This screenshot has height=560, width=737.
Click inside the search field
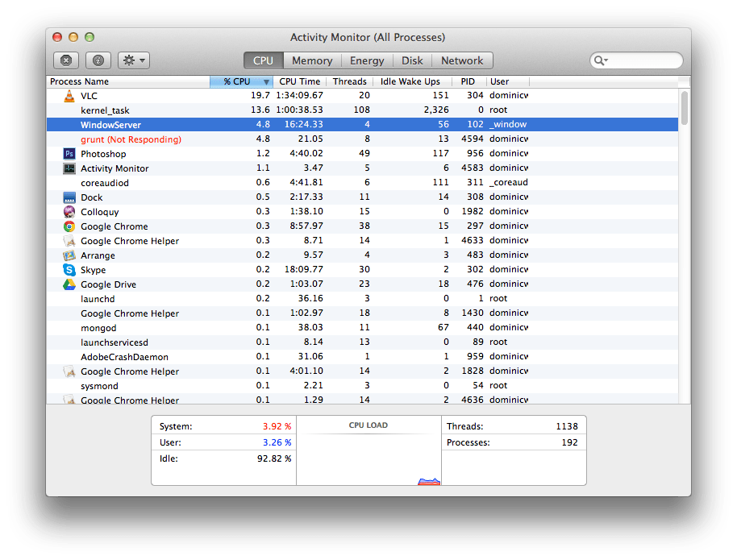645,60
